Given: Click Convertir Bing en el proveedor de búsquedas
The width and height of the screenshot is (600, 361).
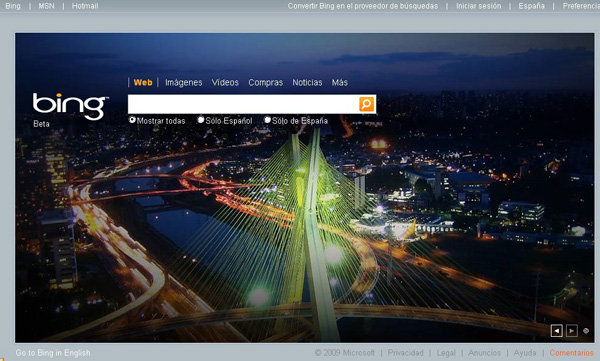Looking at the screenshot, I should point(363,6).
